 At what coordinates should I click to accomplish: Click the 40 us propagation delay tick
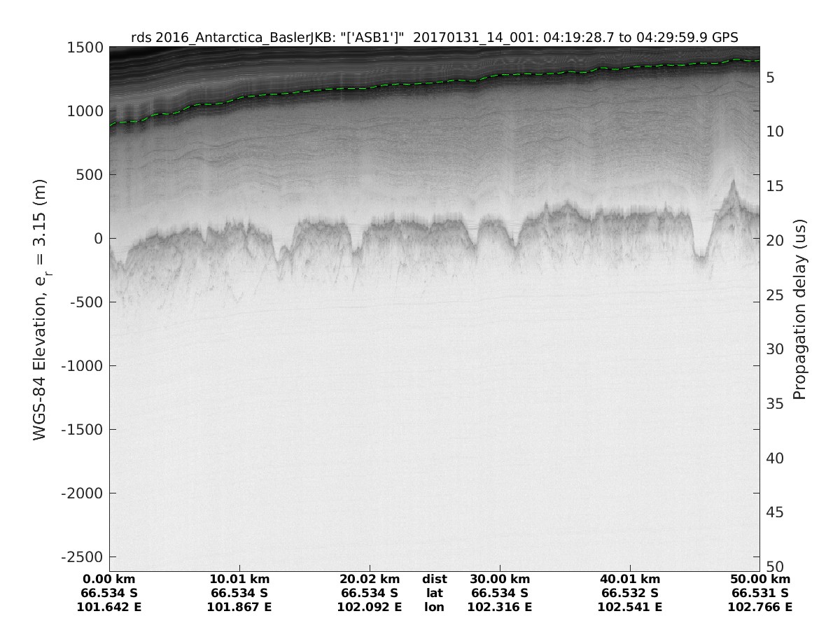(776, 458)
